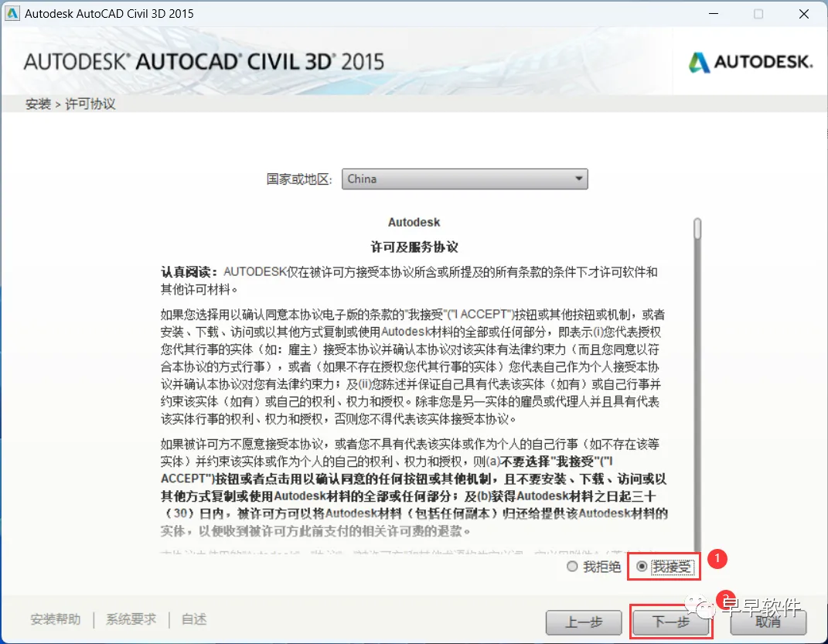Click the Autodesk logo at top right
This screenshot has height=644, width=828.
click(751, 63)
